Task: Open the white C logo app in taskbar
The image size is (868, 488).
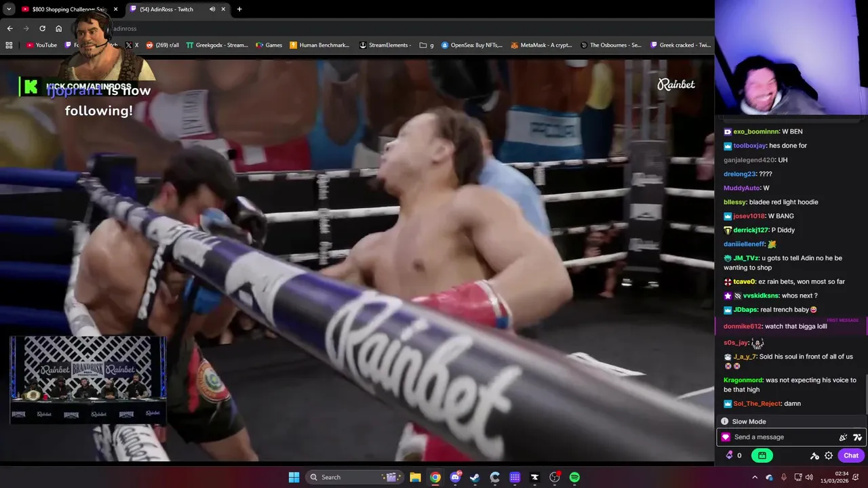Action: click(495, 477)
